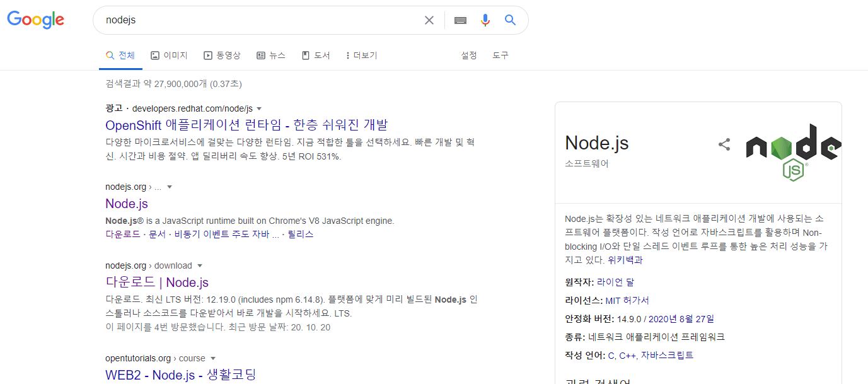Share the Node.js knowledge panel
Viewport: 868px width, 384px height.
click(724, 144)
